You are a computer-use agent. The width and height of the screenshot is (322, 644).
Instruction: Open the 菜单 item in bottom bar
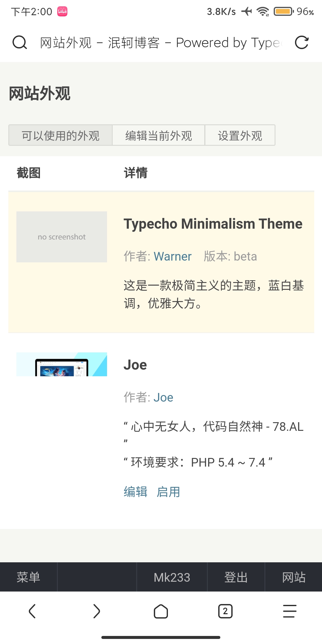(x=28, y=577)
